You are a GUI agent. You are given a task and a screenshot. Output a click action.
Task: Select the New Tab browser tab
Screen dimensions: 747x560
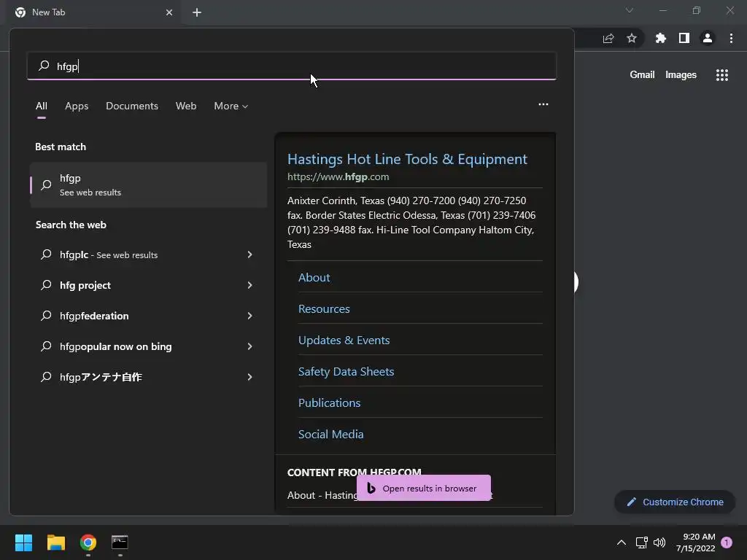click(x=93, y=12)
